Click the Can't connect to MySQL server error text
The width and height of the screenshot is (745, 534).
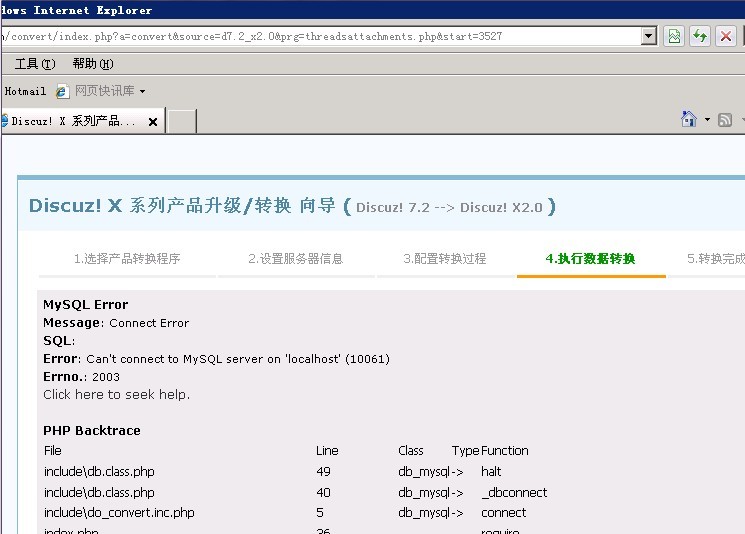(x=238, y=359)
